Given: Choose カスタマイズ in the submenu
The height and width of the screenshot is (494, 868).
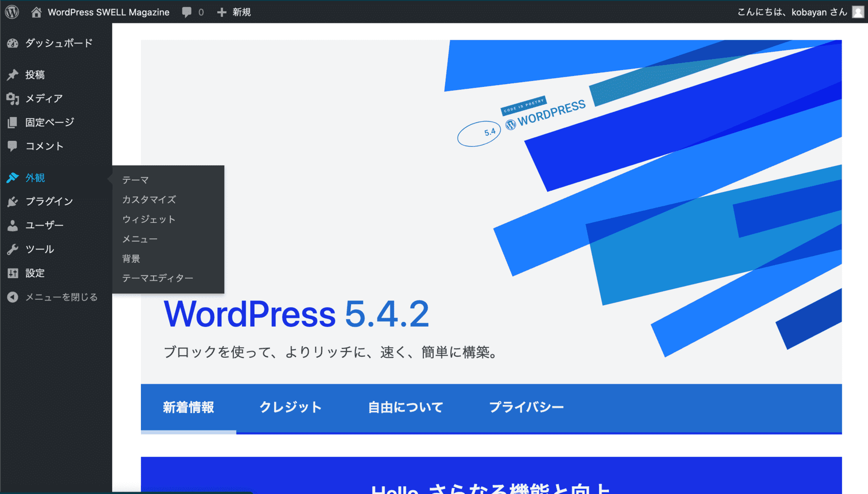Looking at the screenshot, I should point(149,200).
